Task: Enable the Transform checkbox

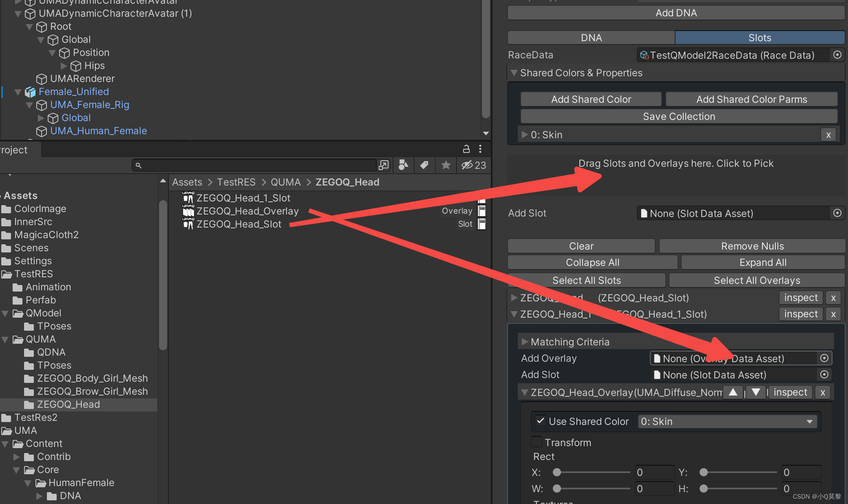Action: 536,442
